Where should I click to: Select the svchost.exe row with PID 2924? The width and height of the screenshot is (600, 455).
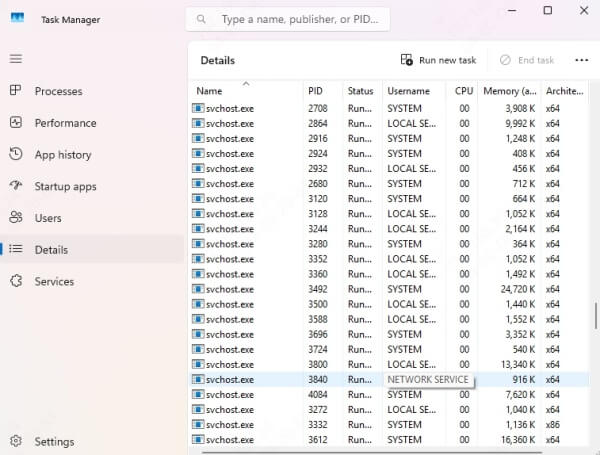click(x=390, y=153)
